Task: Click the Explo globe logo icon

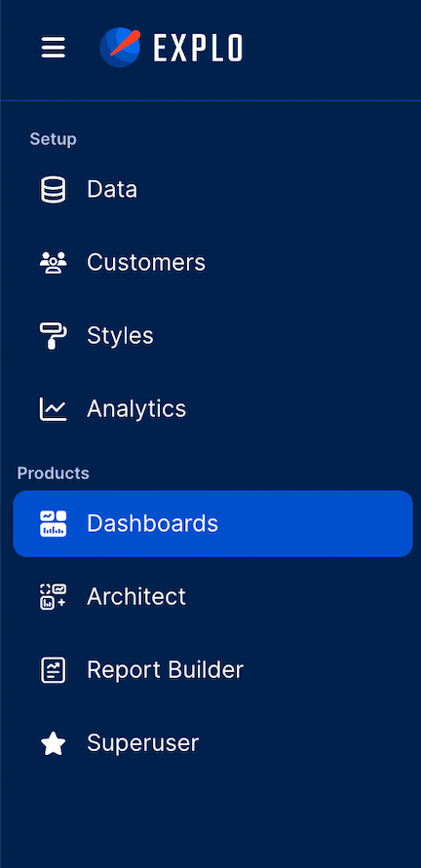Action: (x=120, y=47)
